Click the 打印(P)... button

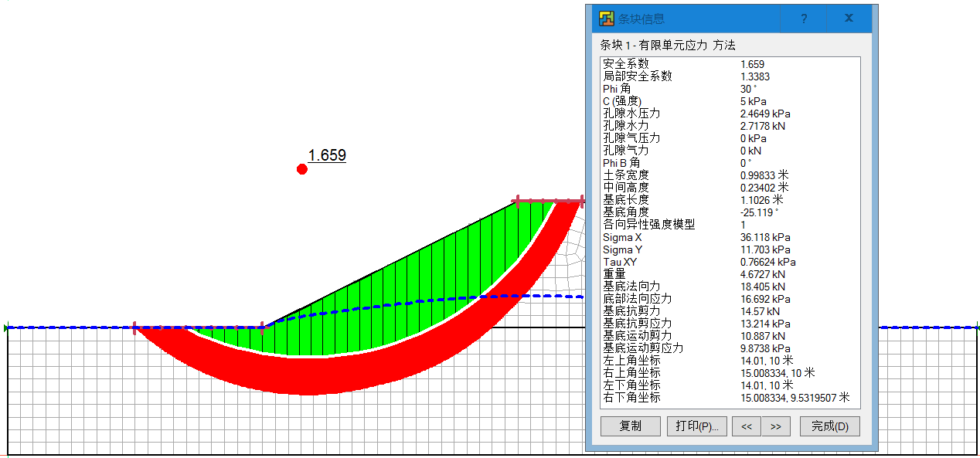(696, 426)
